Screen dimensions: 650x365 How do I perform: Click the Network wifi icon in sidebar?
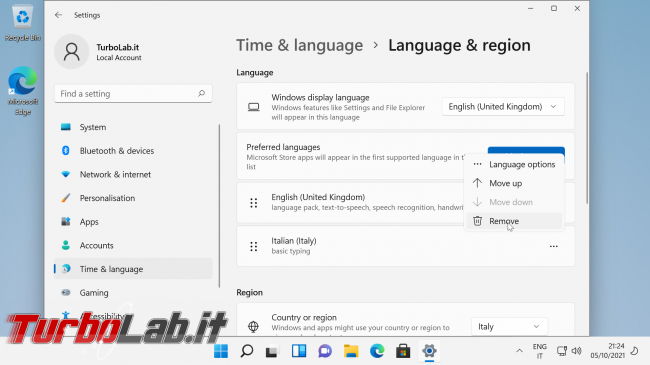(65, 174)
